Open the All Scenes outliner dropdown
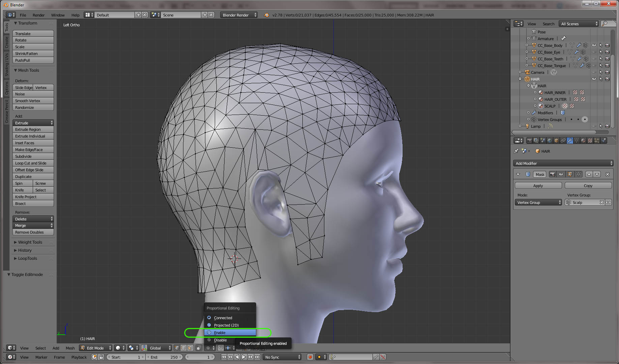Image resolution: width=619 pixels, height=364 pixels. pyautogui.click(x=579, y=24)
